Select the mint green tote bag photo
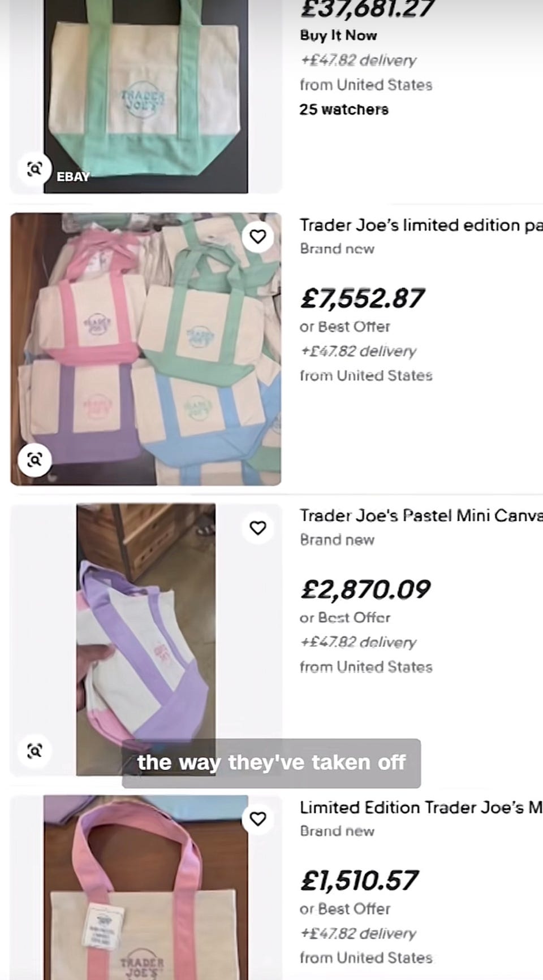 (x=145, y=96)
